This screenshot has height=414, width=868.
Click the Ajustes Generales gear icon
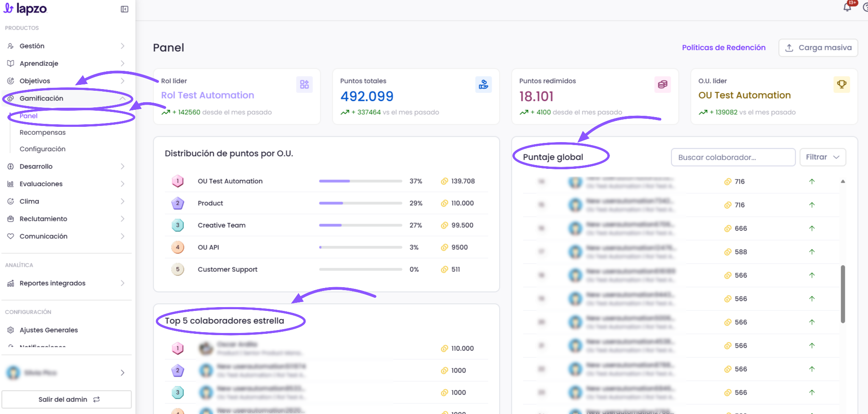click(x=11, y=330)
